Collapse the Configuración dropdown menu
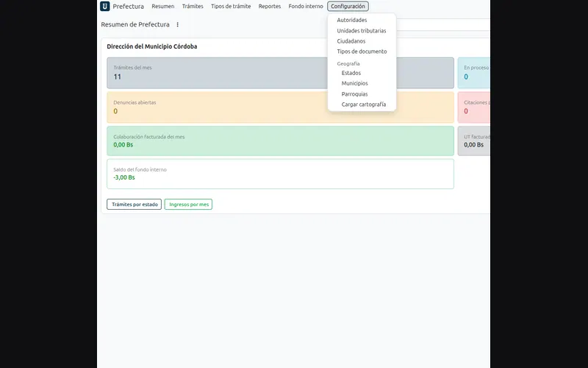The height and width of the screenshot is (368, 588). (348, 6)
